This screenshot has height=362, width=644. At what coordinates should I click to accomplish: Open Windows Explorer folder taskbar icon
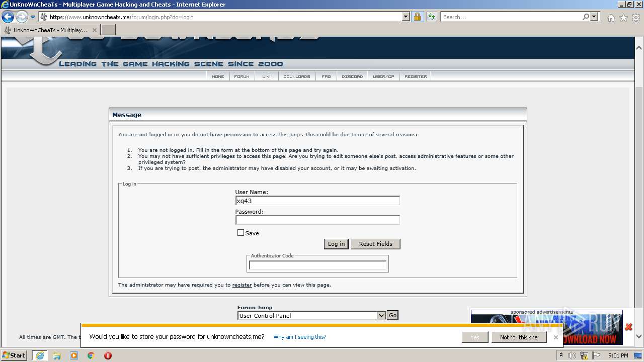pos(57,355)
